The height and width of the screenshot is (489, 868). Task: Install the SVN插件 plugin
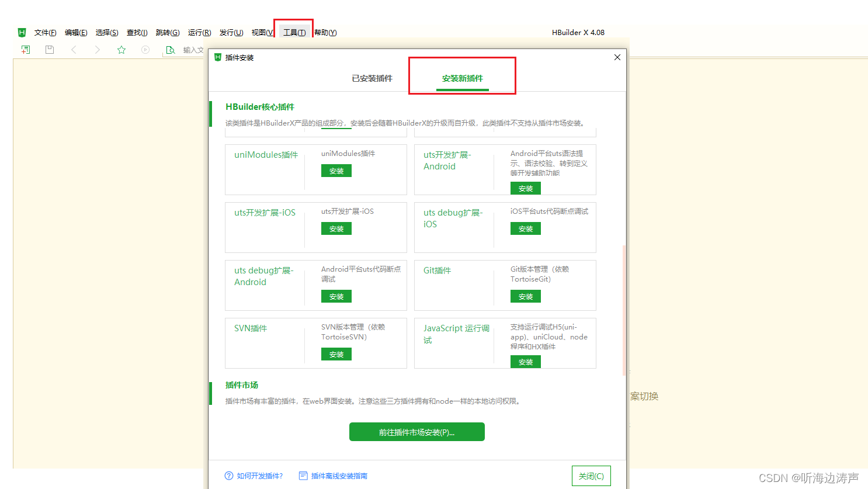coord(336,354)
